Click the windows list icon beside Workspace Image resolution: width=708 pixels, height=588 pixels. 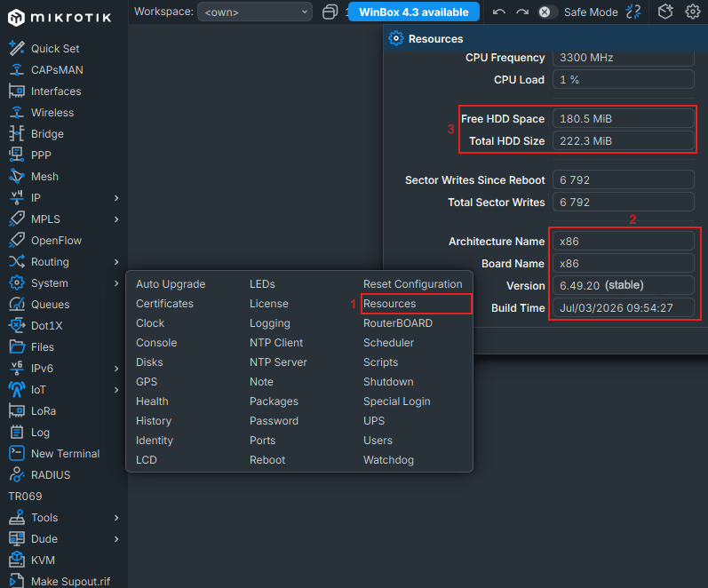(330, 12)
